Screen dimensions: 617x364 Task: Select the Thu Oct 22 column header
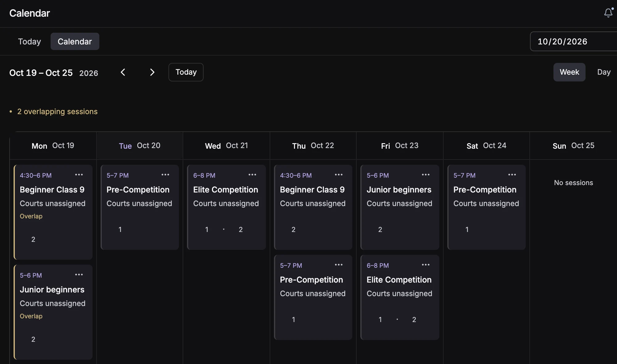tap(313, 146)
